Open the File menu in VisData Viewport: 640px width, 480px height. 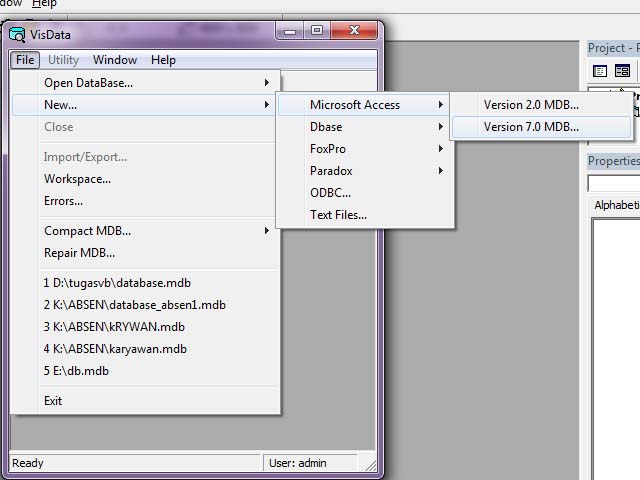coord(25,60)
